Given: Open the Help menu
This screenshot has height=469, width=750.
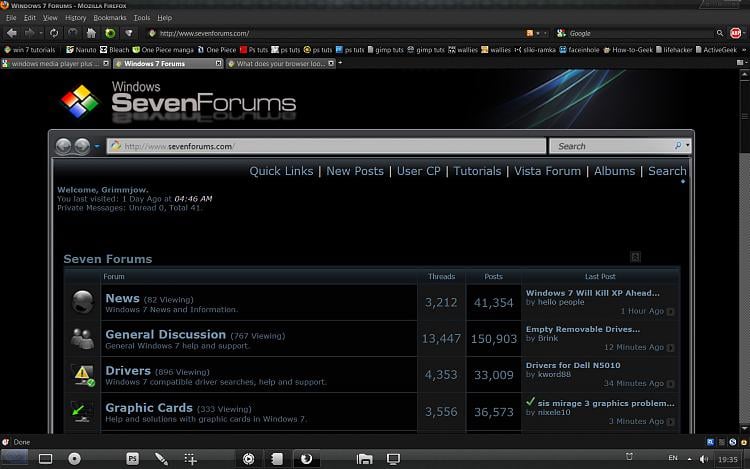Looking at the screenshot, I should [164, 18].
